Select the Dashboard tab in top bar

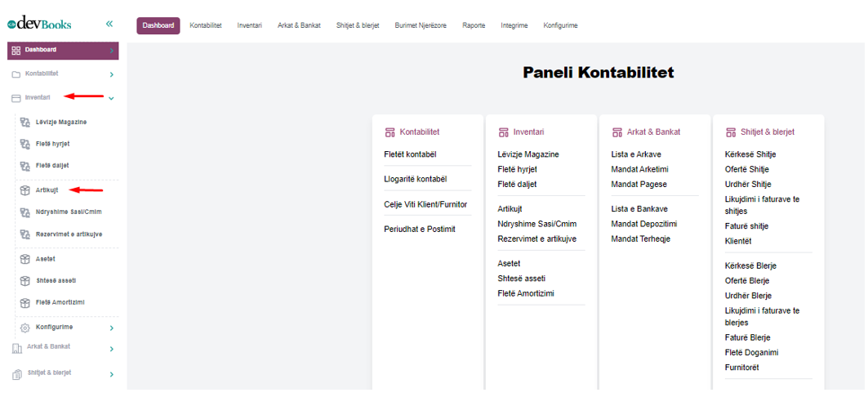tap(158, 25)
